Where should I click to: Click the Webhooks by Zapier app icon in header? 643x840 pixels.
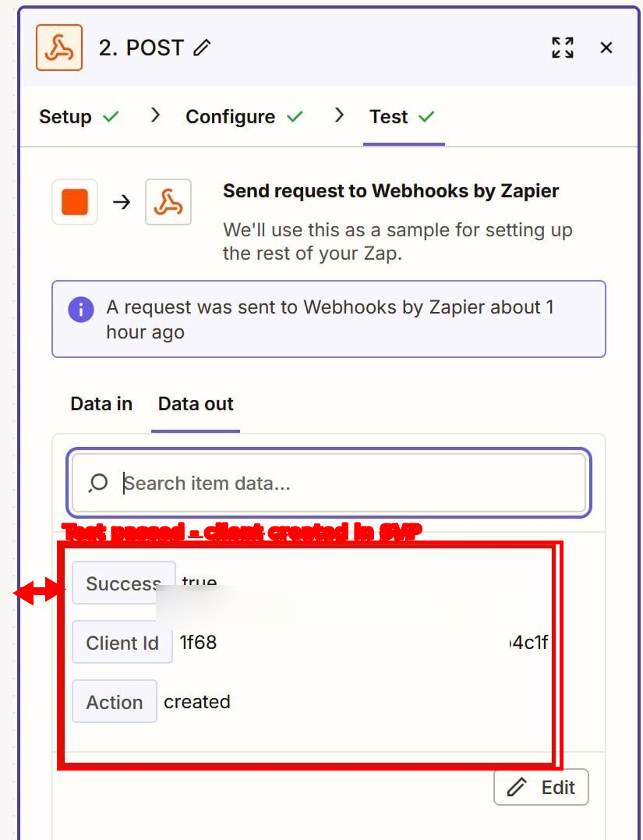[x=59, y=47]
